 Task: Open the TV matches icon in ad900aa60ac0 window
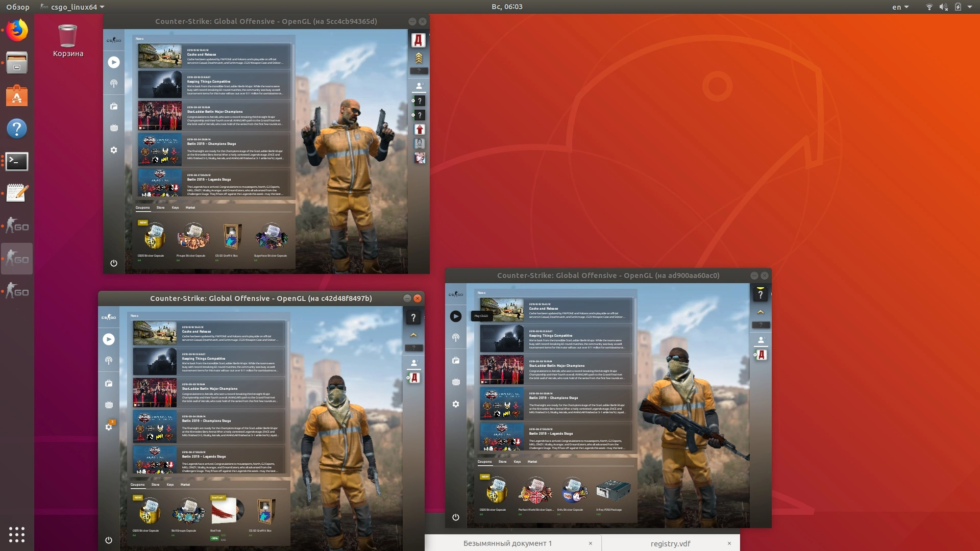pyautogui.click(x=456, y=382)
